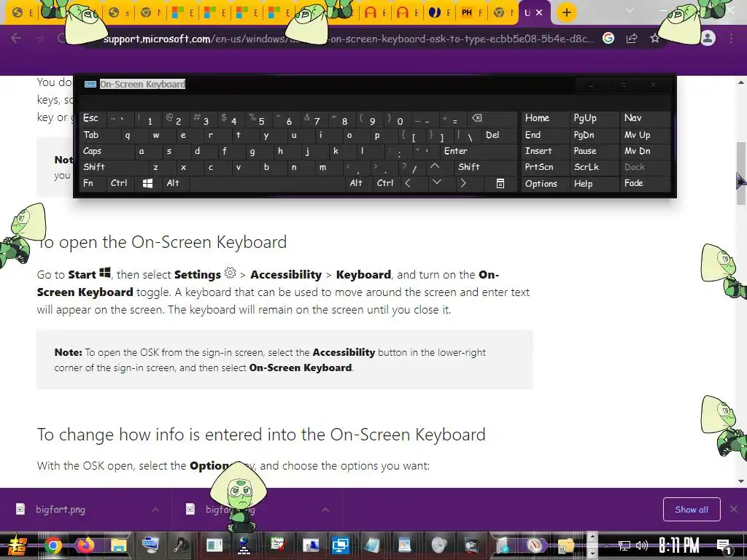
Task: Click the PrtScn key on the keyboard
Action: 545,167
